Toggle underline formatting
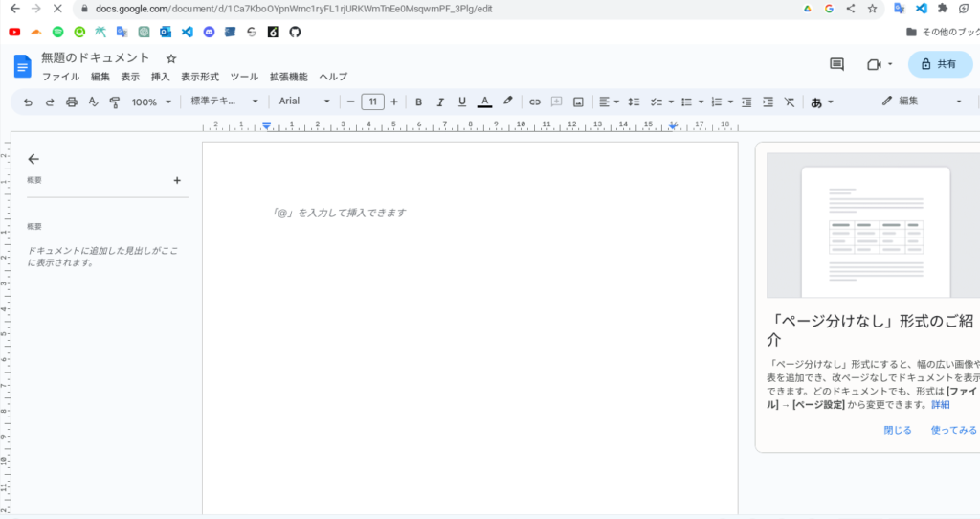Viewport: 980px width, 519px height. [462, 102]
